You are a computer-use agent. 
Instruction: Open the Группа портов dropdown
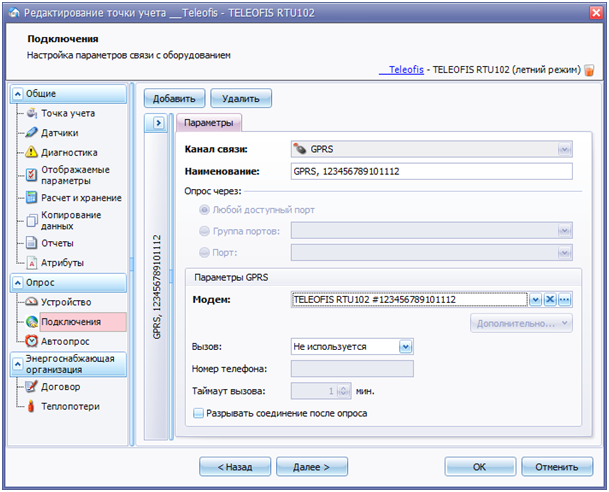[564, 231]
